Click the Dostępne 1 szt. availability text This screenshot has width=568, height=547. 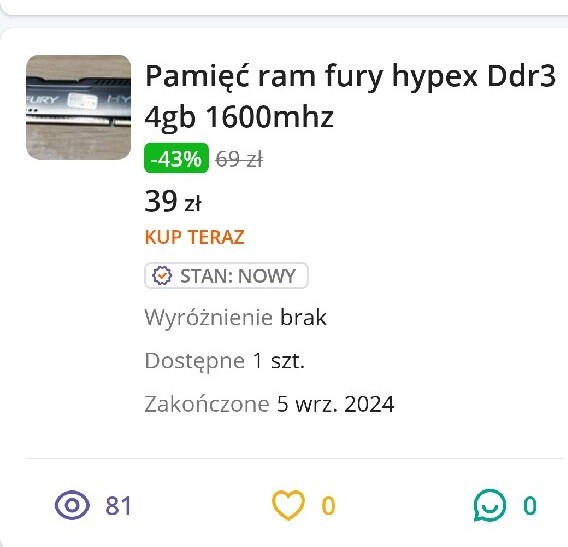[x=225, y=361]
